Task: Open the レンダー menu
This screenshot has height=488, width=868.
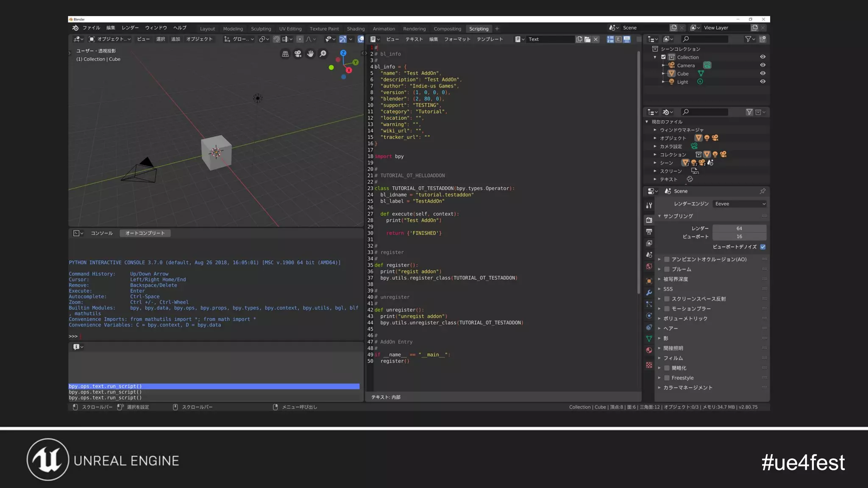Action: click(130, 28)
